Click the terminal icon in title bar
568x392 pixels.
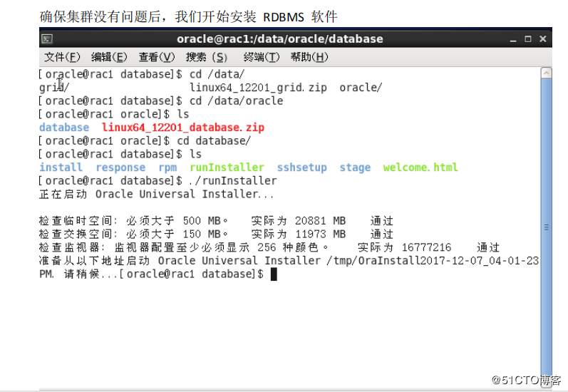47,38
